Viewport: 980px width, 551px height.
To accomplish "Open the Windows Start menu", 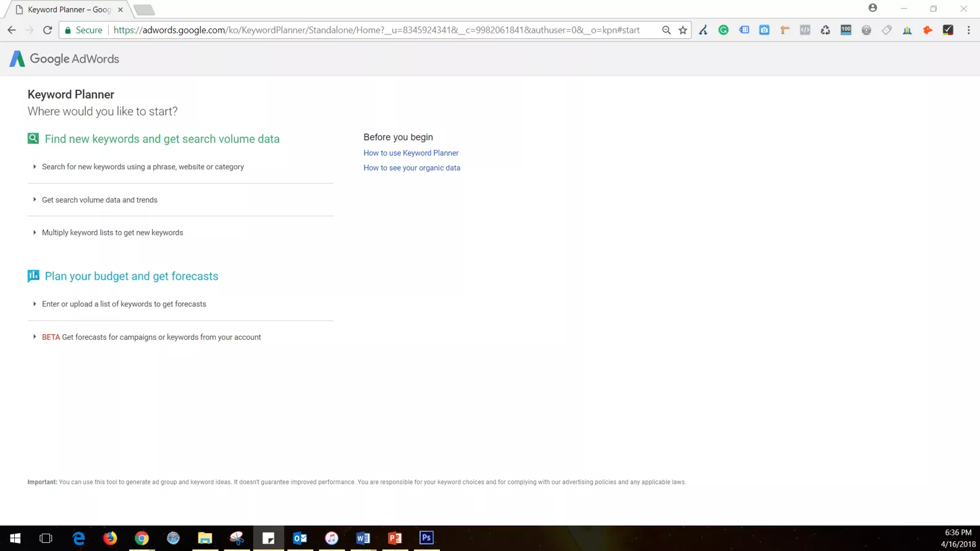I will (x=15, y=538).
